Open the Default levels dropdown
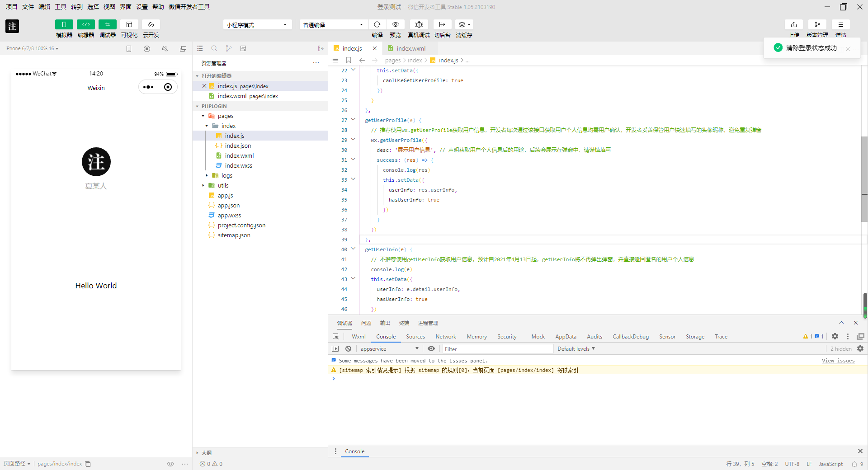Screen dimensions: 868x470 pos(576,349)
